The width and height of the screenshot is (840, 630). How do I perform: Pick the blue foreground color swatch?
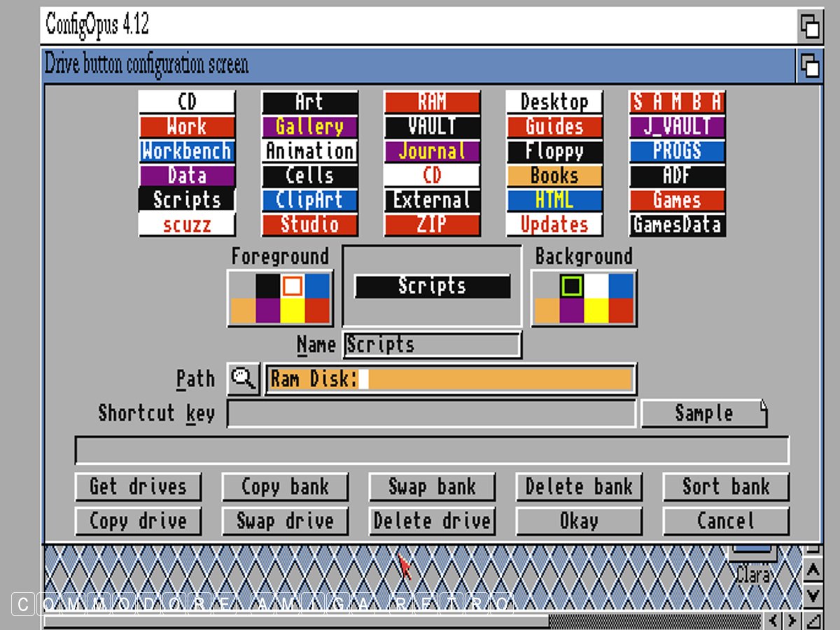tap(316, 286)
